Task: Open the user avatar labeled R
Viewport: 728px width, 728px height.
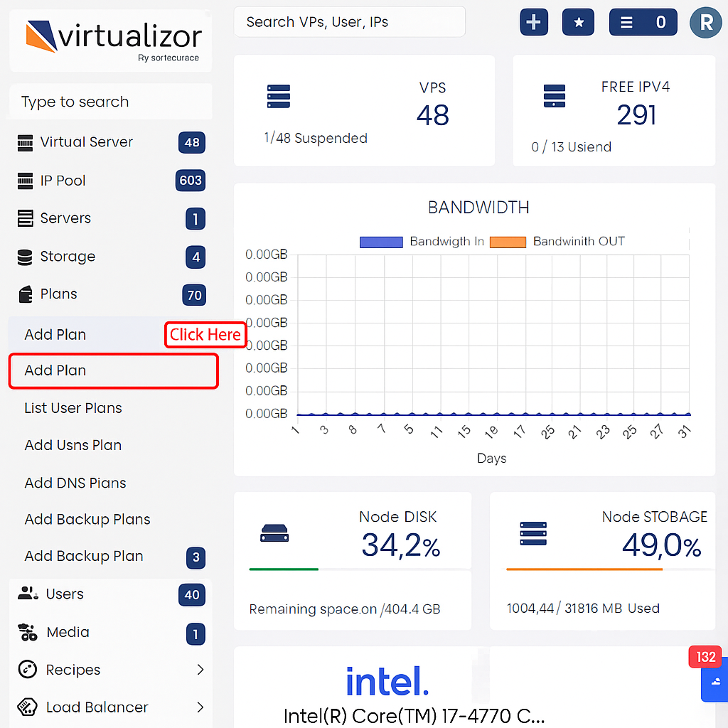Action: (705, 22)
